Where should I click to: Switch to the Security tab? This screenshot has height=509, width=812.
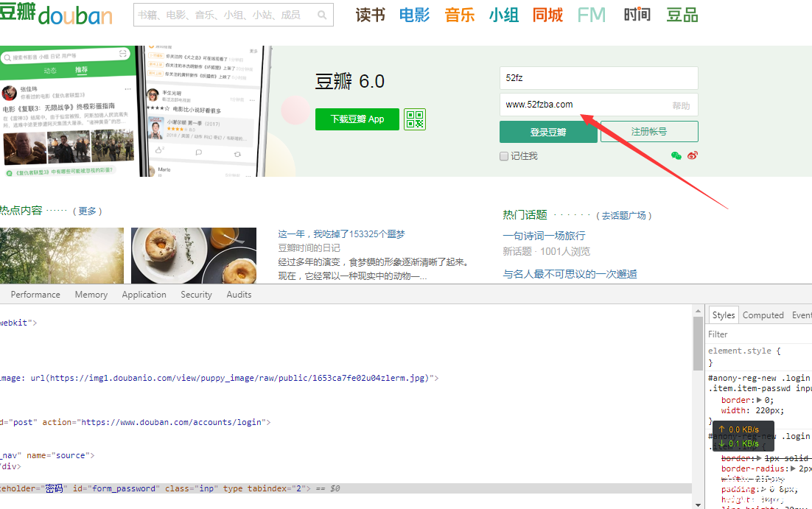(196, 295)
